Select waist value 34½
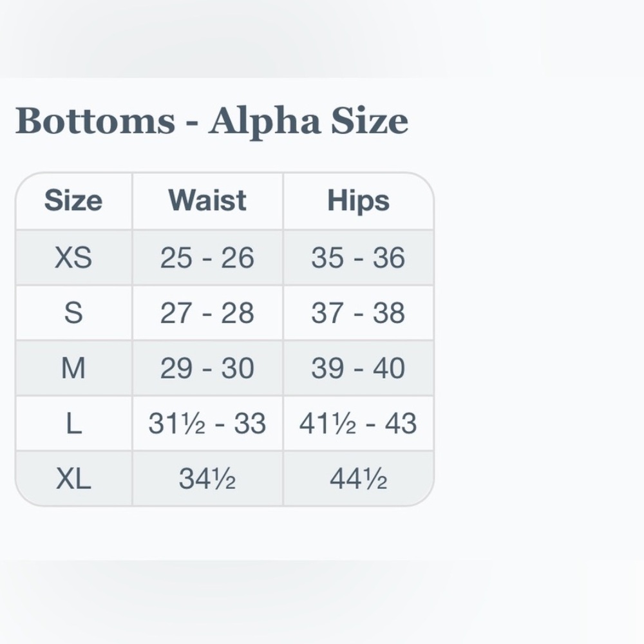 click(x=207, y=478)
